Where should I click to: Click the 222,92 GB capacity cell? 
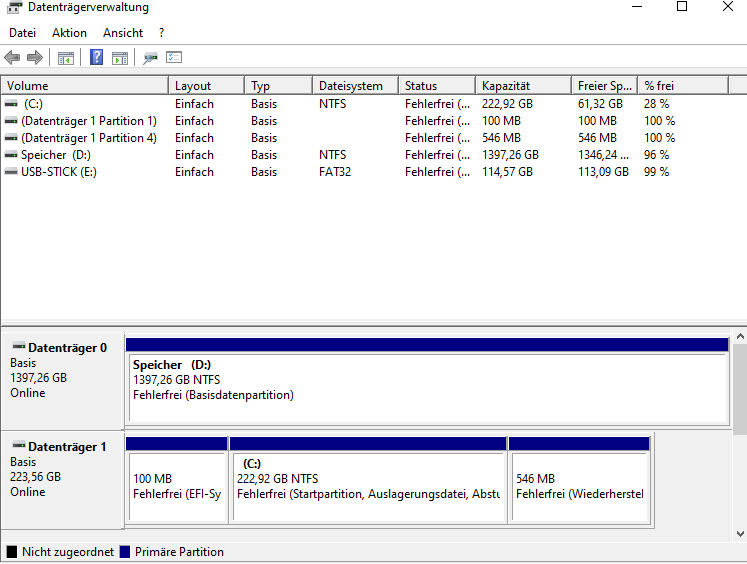[507, 103]
